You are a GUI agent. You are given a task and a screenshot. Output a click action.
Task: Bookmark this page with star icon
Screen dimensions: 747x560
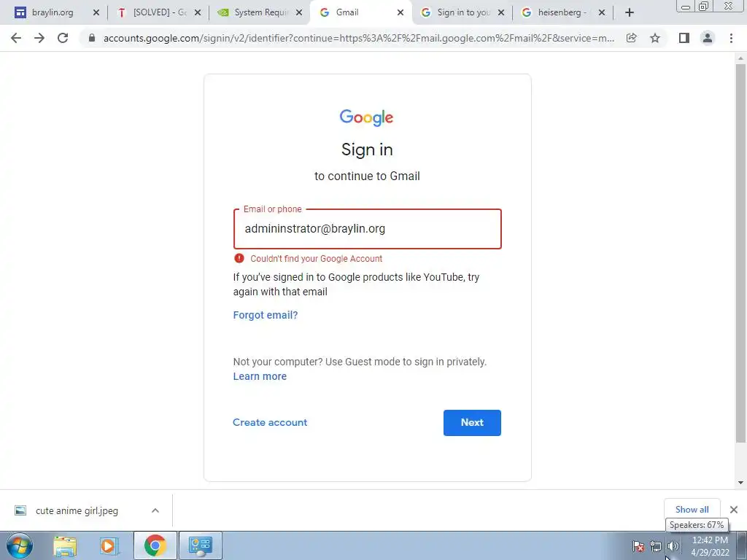click(655, 38)
